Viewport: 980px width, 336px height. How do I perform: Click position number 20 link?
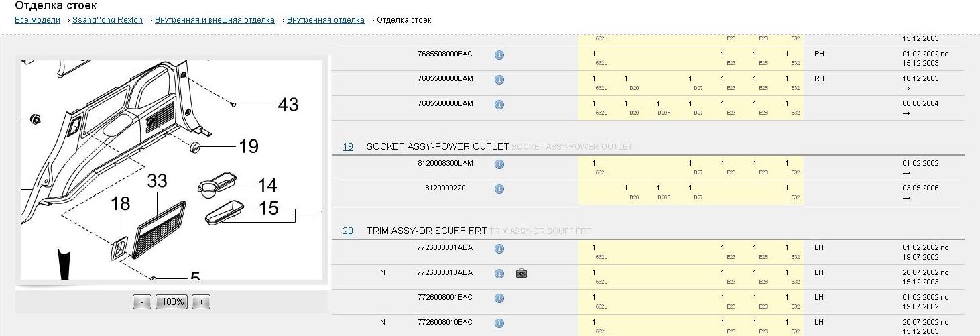tap(348, 231)
